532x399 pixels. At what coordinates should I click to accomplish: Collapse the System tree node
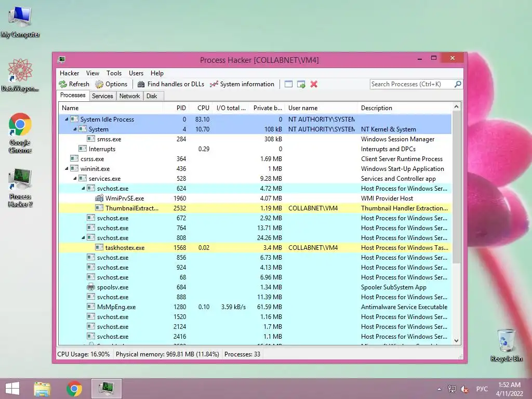tap(75, 129)
